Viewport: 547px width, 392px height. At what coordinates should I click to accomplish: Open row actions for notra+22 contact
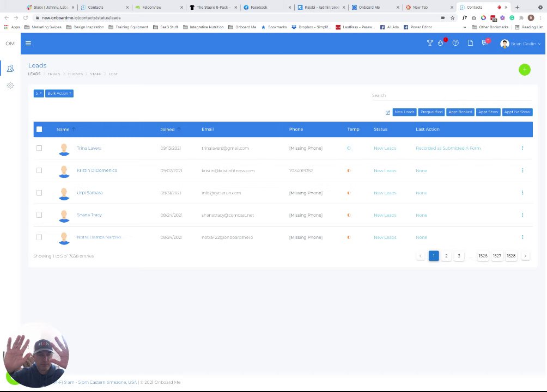[522, 237]
